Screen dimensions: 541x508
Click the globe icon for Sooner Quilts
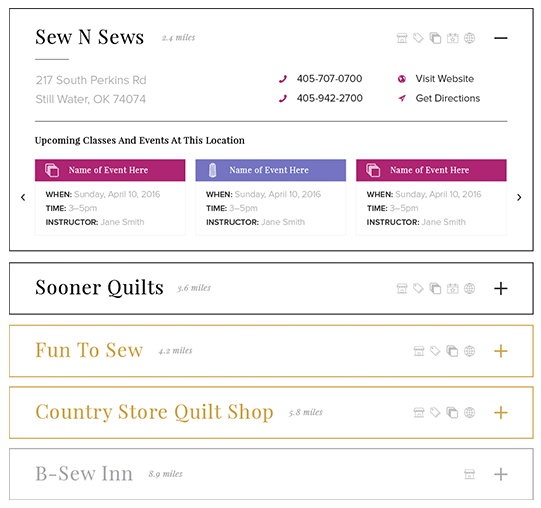click(x=469, y=288)
